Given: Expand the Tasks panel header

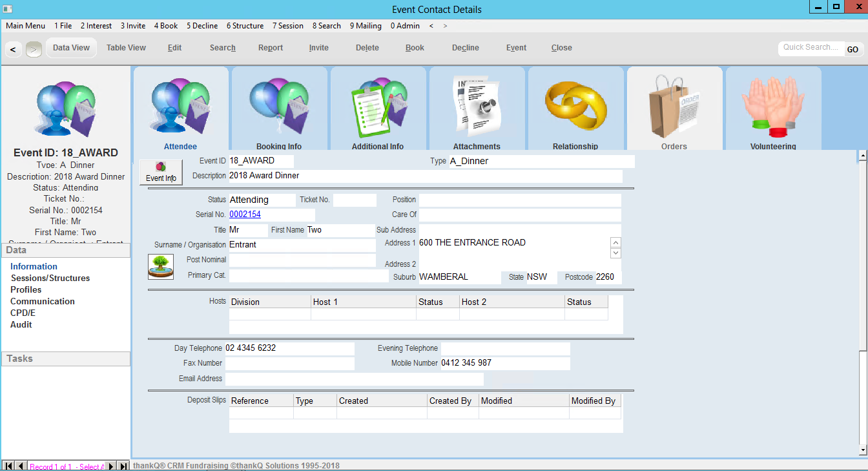Looking at the screenshot, I should coord(66,359).
